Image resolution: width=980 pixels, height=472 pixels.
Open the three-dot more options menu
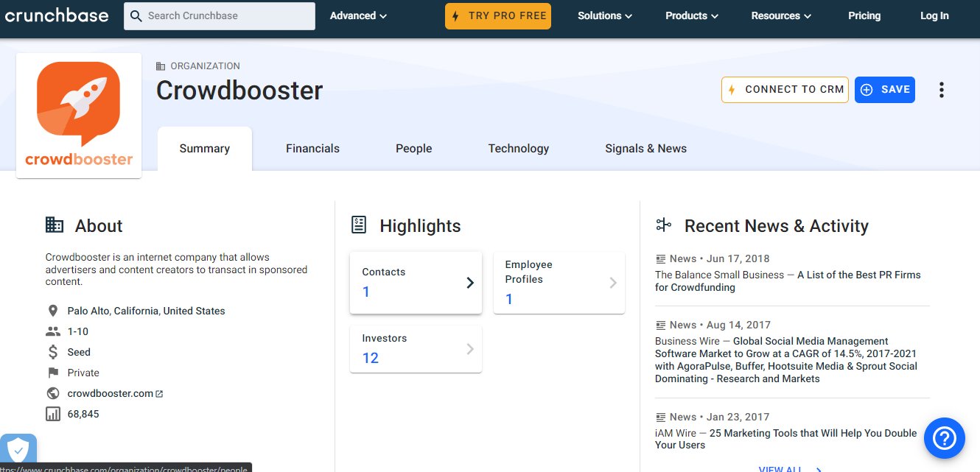(x=941, y=90)
